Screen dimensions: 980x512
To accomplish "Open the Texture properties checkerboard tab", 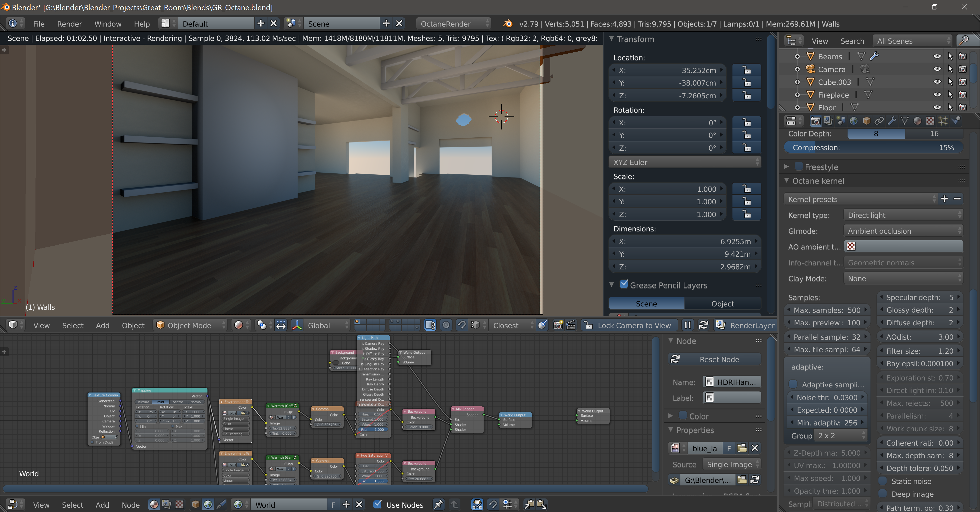I will point(930,121).
